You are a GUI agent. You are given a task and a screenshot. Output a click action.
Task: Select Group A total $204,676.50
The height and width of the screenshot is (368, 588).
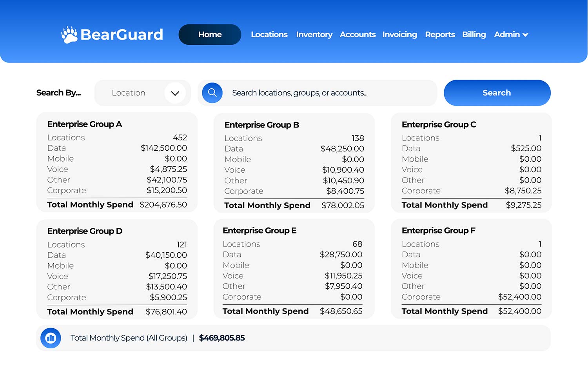(x=163, y=205)
